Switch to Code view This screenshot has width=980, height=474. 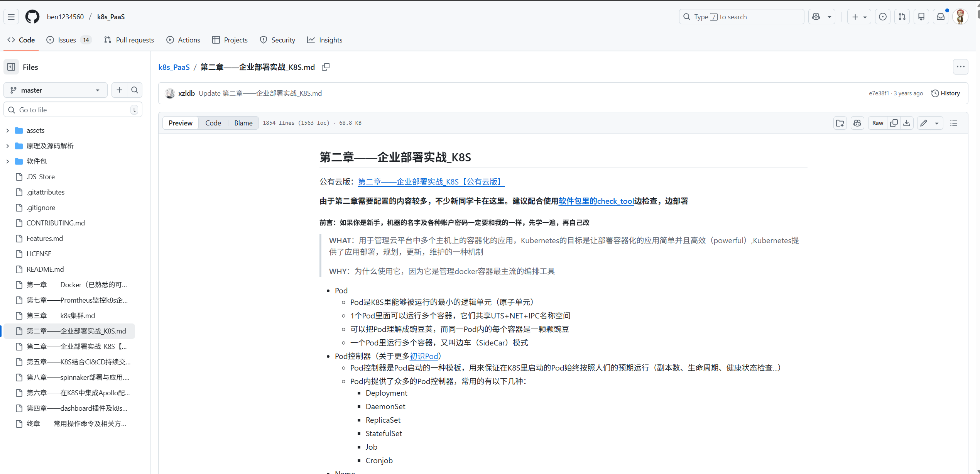tap(213, 123)
